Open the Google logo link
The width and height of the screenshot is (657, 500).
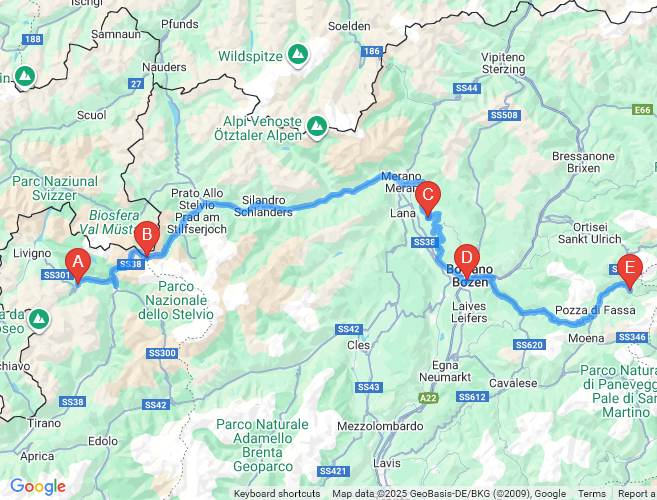[x=38, y=487]
